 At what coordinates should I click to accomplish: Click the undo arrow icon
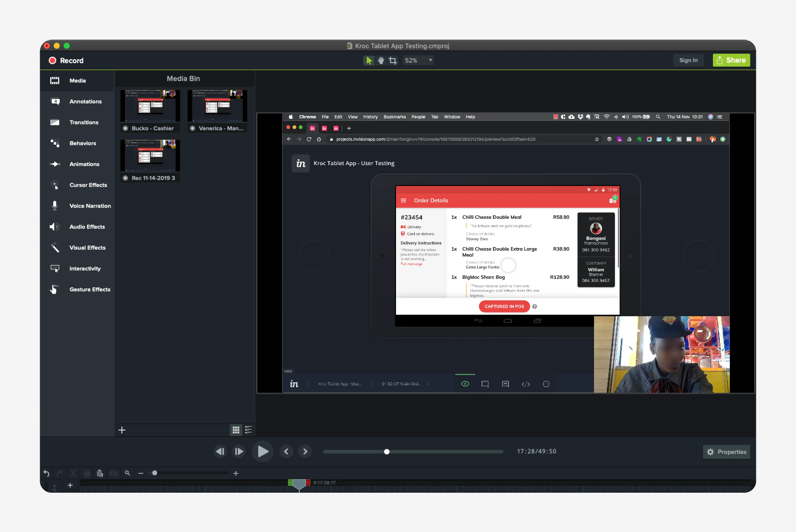tap(47, 473)
